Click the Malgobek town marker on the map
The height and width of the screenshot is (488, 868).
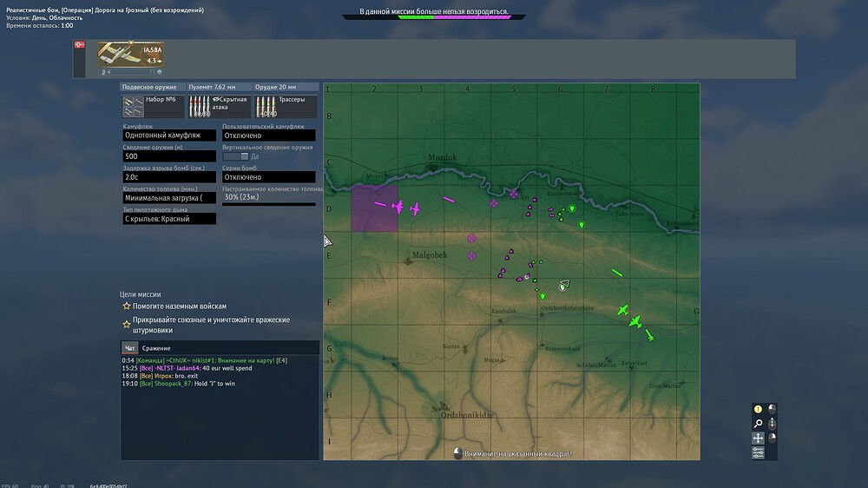(408, 260)
